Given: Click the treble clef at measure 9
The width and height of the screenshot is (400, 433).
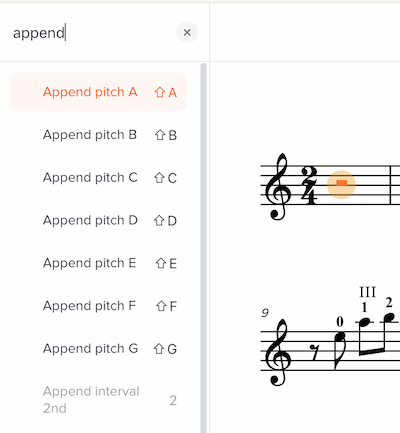Looking at the screenshot, I should pyautogui.click(x=278, y=353).
